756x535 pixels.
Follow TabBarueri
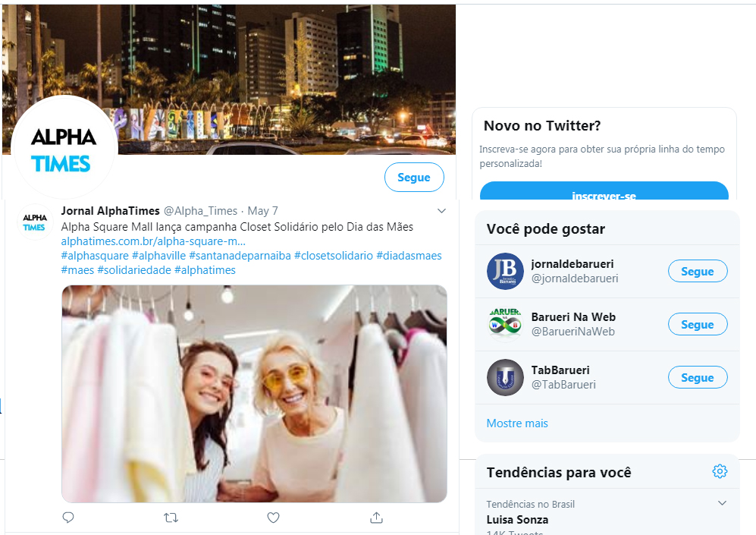[697, 377]
